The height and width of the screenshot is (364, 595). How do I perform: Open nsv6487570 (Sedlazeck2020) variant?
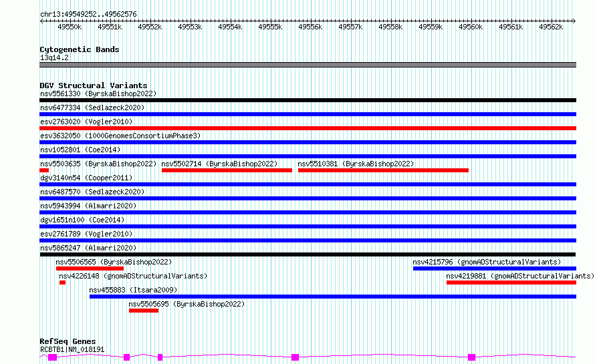coord(92,192)
